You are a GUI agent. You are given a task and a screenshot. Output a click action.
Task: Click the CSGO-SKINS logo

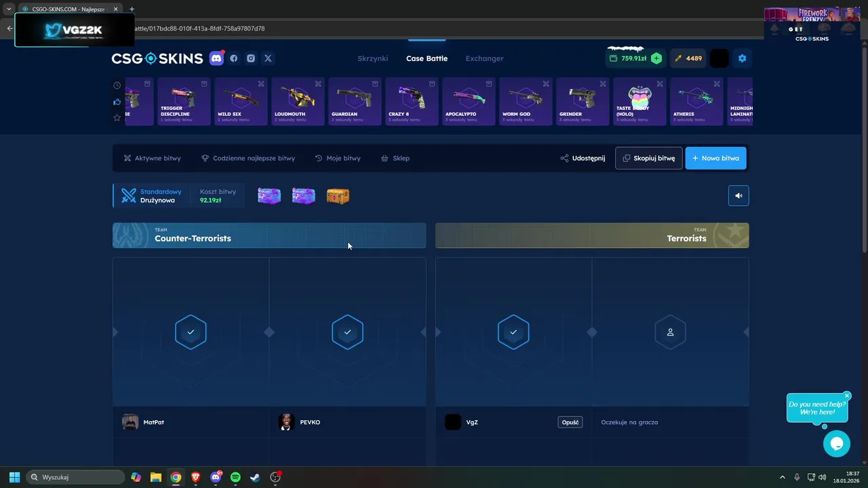[157, 58]
